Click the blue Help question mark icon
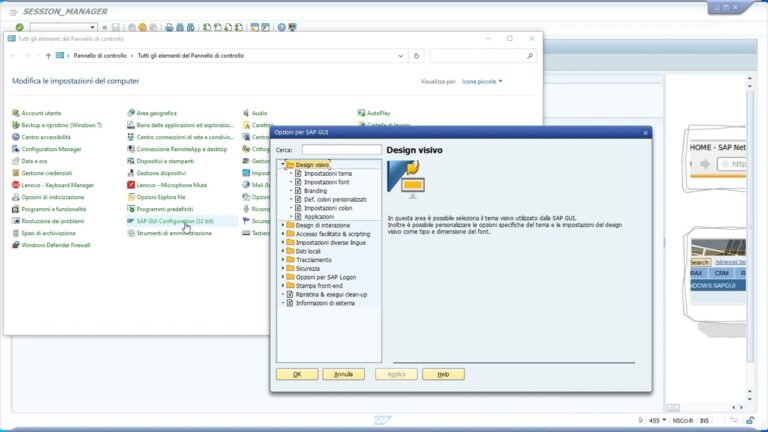The image size is (768, 432). tap(282, 27)
